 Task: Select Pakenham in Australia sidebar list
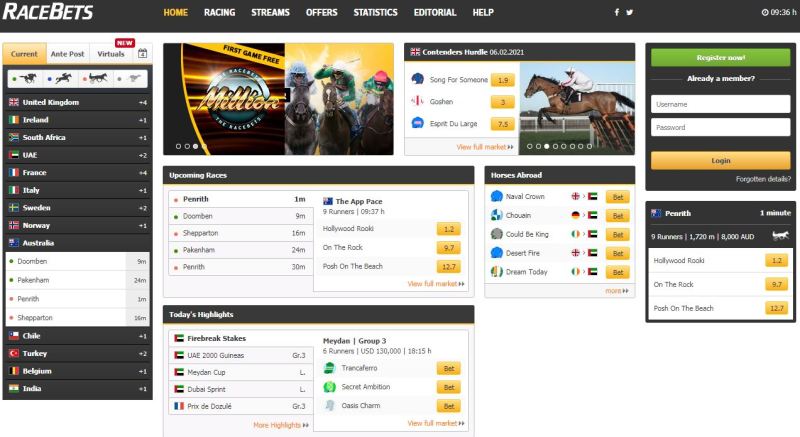click(78, 280)
